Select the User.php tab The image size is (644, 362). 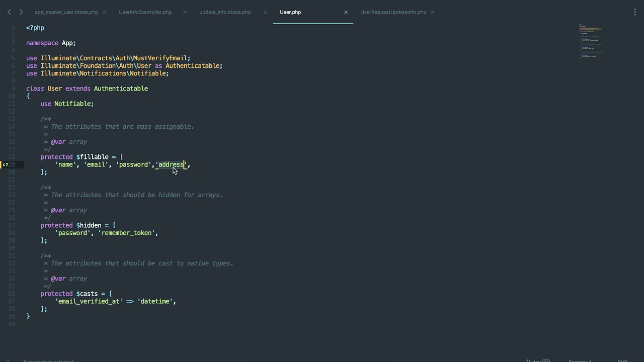coord(290,12)
